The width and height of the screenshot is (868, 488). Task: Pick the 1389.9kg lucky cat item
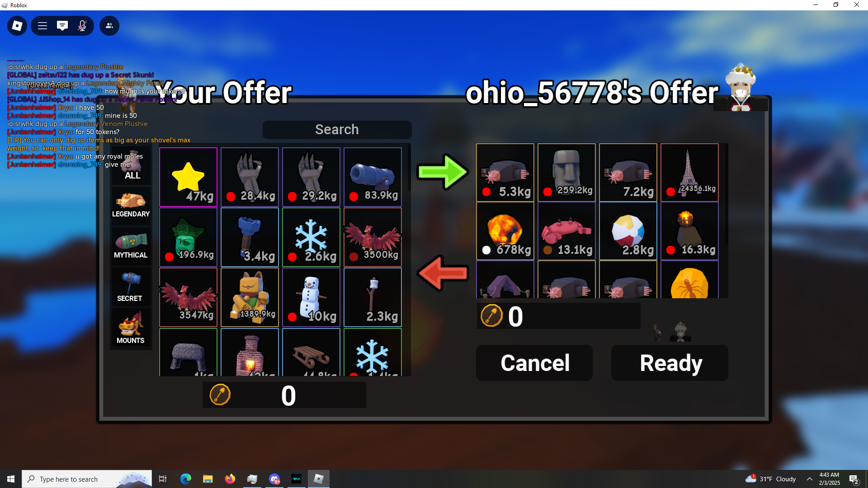(250, 297)
